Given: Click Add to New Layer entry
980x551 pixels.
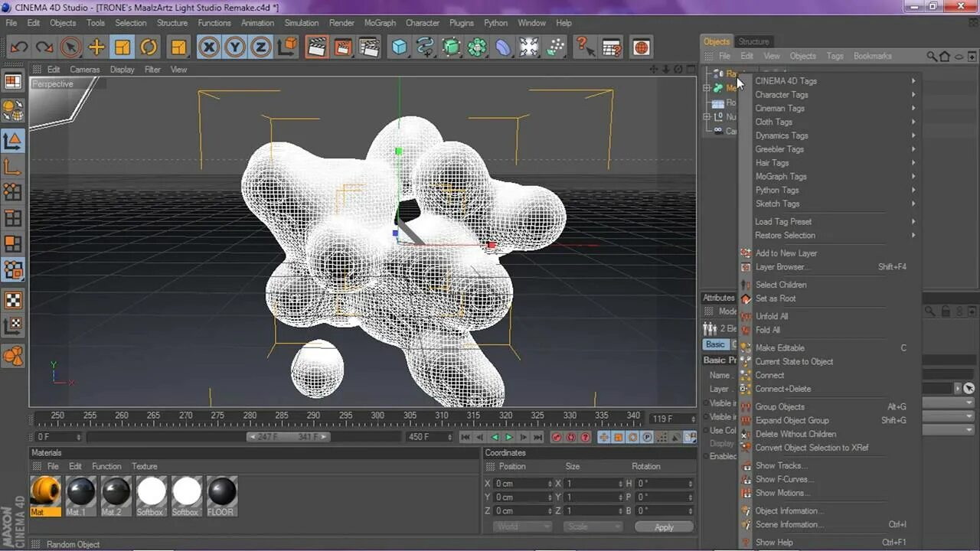Looking at the screenshot, I should (x=831, y=253).
